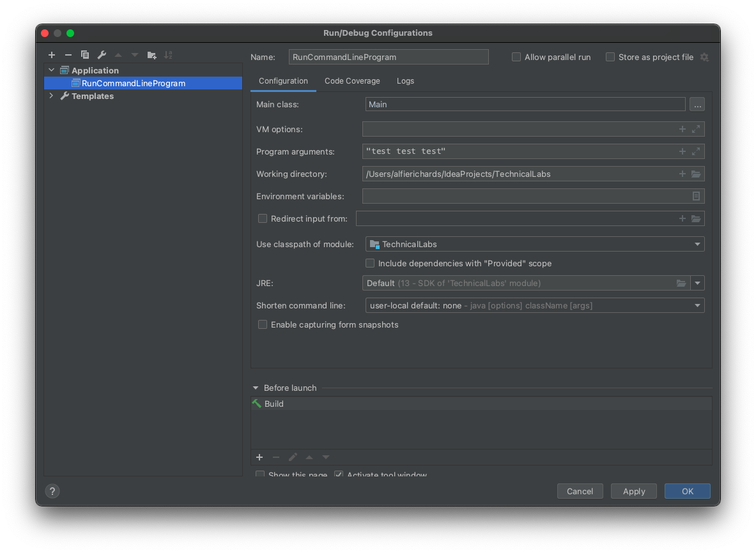Screen dimensions: 756x553
Task: Switch to the Logs tab
Action: click(405, 81)
